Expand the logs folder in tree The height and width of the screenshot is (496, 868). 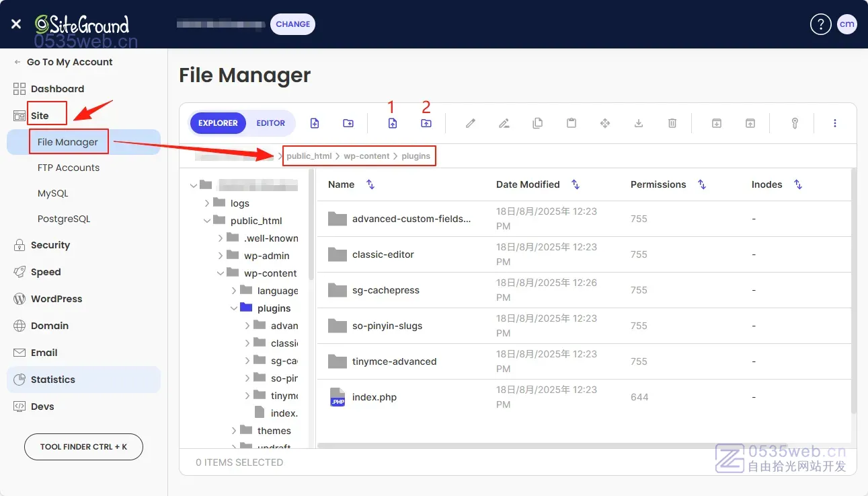tap(207, 203)
